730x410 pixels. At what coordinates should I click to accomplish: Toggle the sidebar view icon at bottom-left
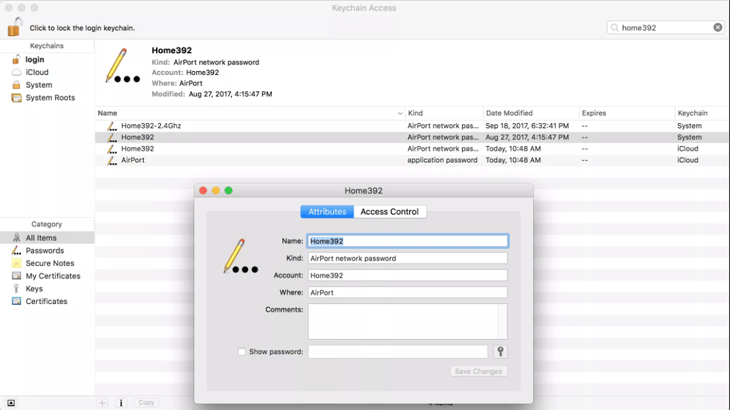click(11, 403)
